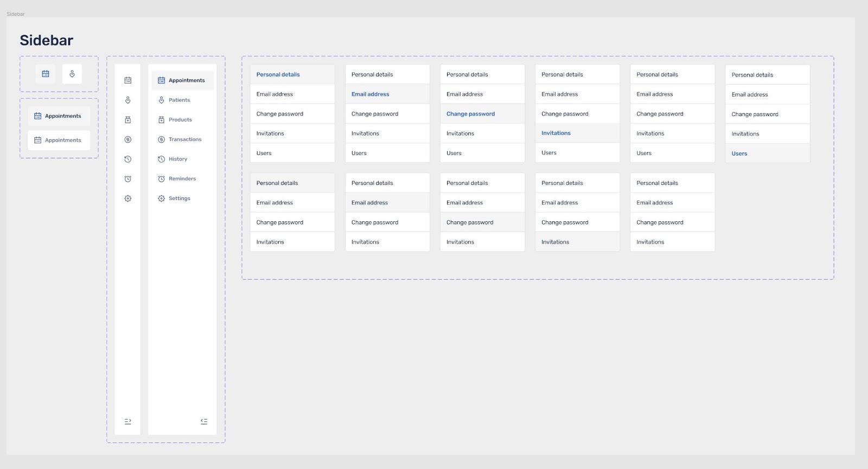Click the standalone patient icon button on white tile
Screen dimensions: 868x469
pyautogui.click(x=72, y=74)
